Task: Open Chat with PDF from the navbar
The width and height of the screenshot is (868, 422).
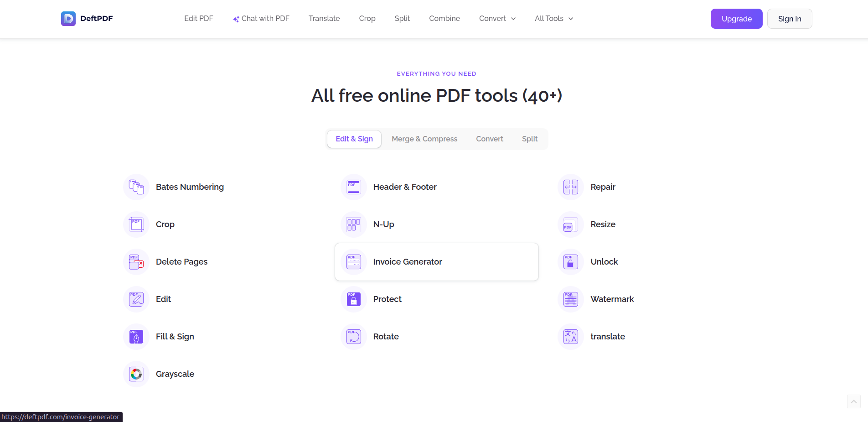Action: tap(261, 18)
